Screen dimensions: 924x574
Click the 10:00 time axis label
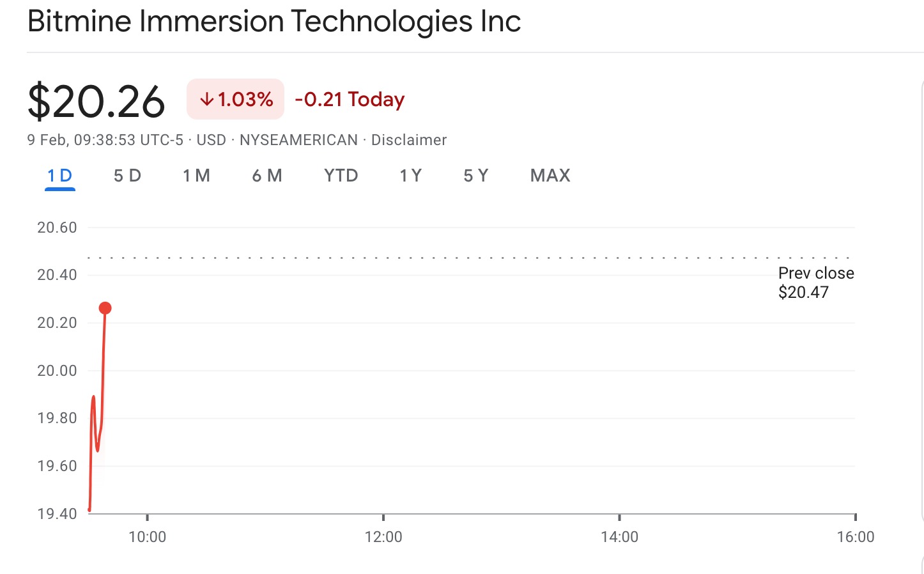click(x=148, y=537)
